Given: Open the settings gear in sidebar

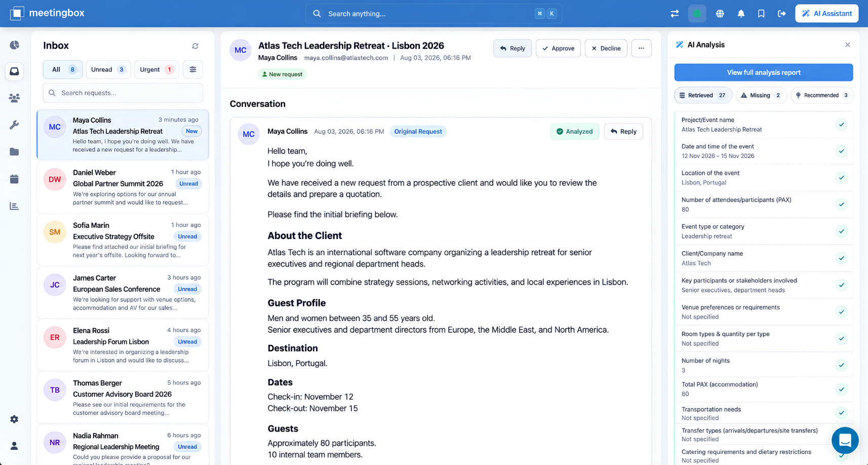Looking at the screenshot, I should [x=14, y=419].
